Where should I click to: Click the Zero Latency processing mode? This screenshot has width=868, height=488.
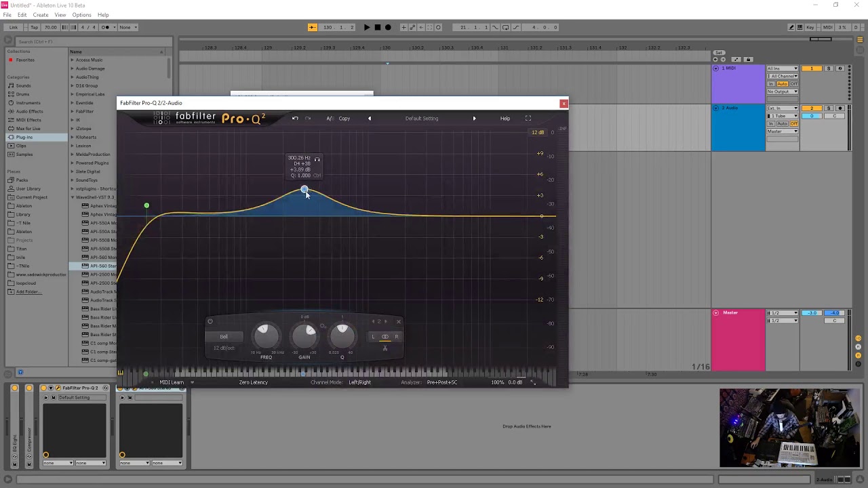click(x=253, y=382)
